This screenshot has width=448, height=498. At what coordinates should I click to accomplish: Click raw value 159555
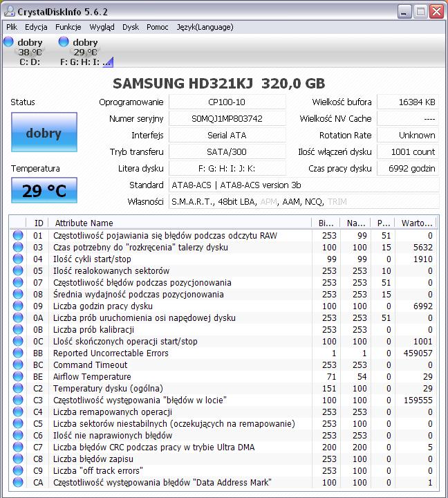coord(418,400)
